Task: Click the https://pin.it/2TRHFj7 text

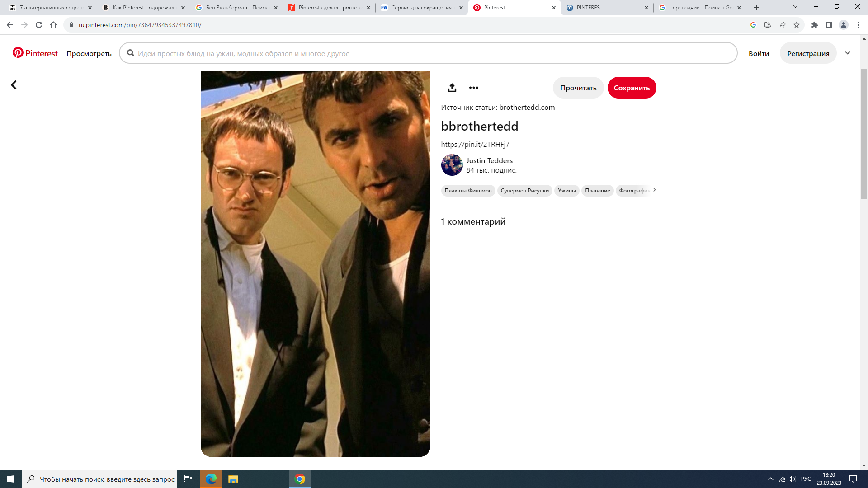Action: (x=475, y=144)
